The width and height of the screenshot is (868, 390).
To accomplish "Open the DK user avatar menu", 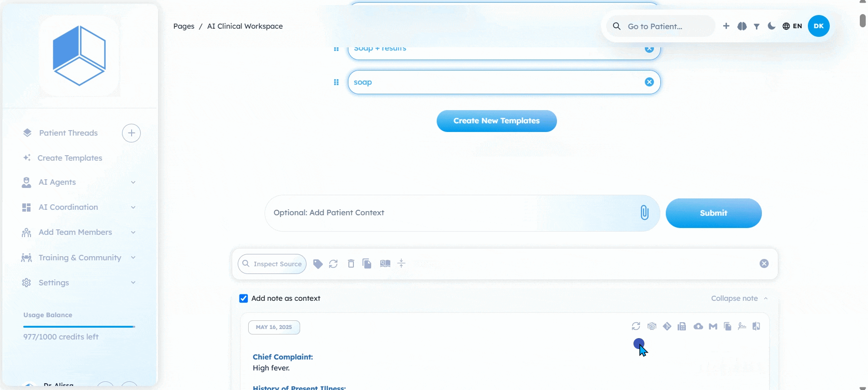I will [819, 26].
